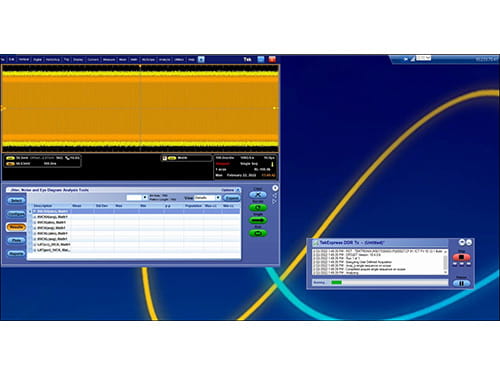
Task: Click the green Single arrow button
Action: (x=258, y=220)
